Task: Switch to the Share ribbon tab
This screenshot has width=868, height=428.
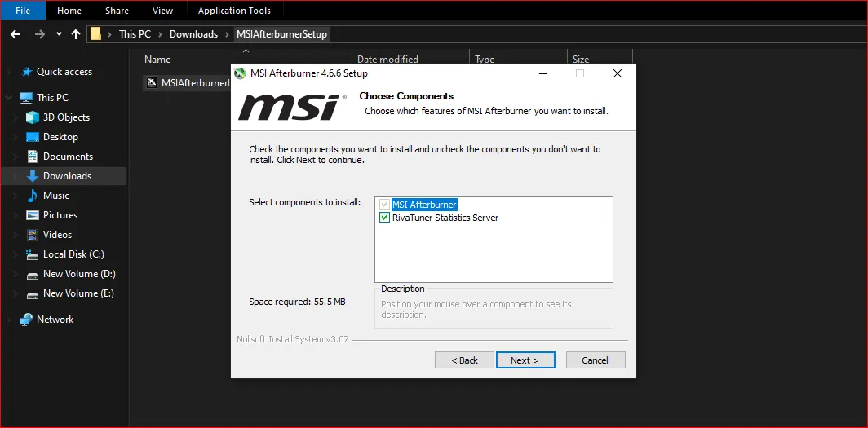Action: tap(117, 11)
